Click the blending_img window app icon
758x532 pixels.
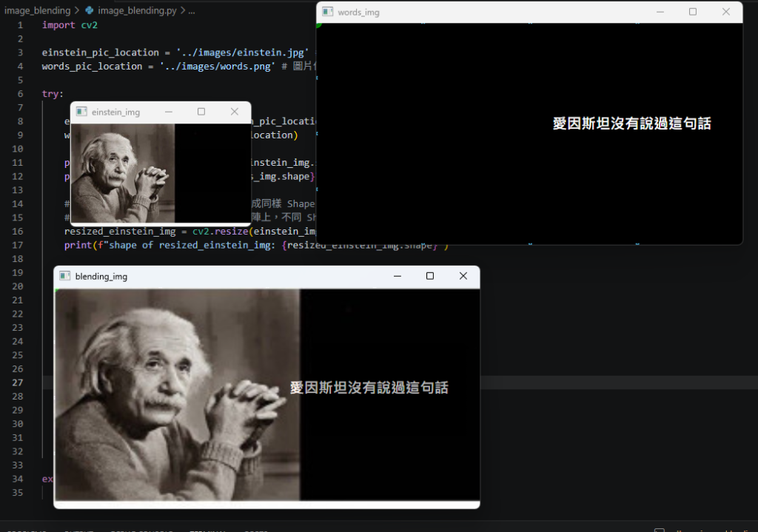coord(65,276)
